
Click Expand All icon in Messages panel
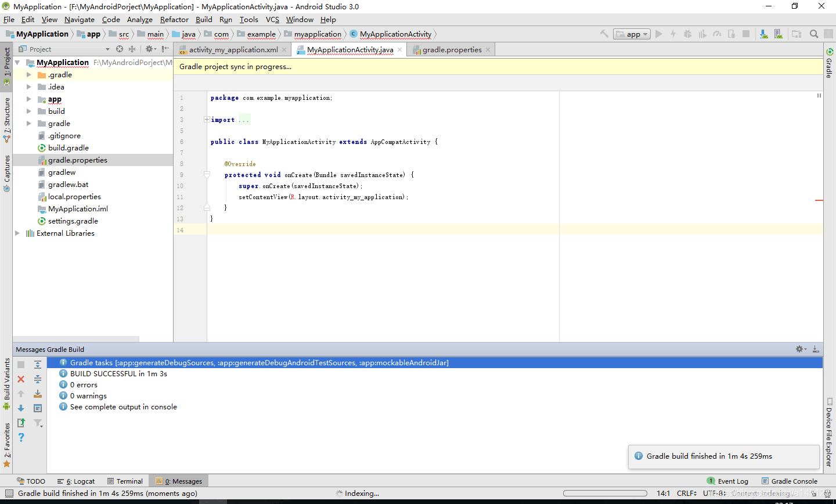tap(38, 365)
